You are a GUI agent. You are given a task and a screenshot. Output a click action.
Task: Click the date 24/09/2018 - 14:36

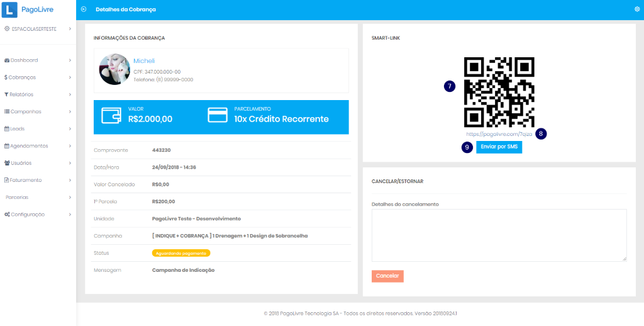(x=174, y=167)
